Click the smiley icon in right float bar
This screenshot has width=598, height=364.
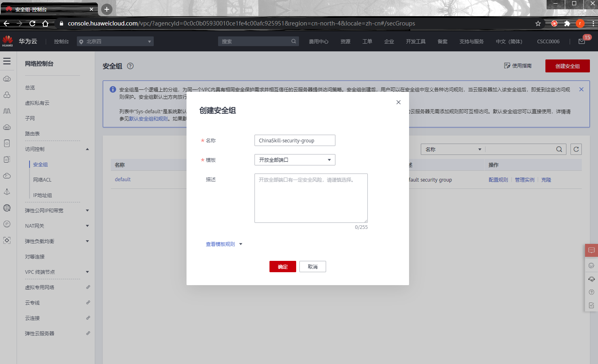(x=592, y=266)
